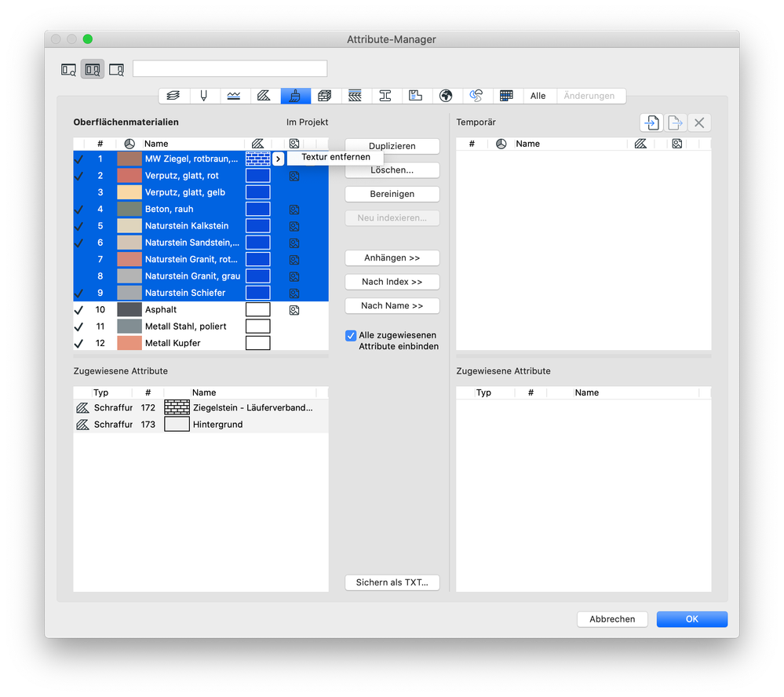Click color swatch of Metall Kupfer
The width and height of the screenshot is (784, 697).
129,343
